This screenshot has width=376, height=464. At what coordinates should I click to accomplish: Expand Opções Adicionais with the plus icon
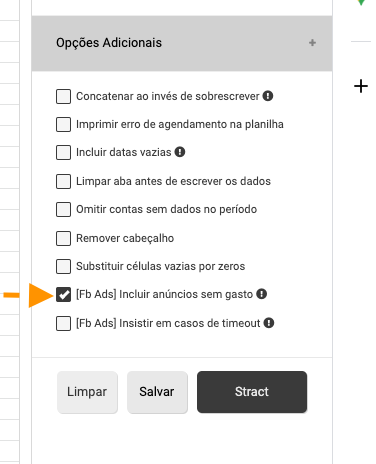[312, 43]
